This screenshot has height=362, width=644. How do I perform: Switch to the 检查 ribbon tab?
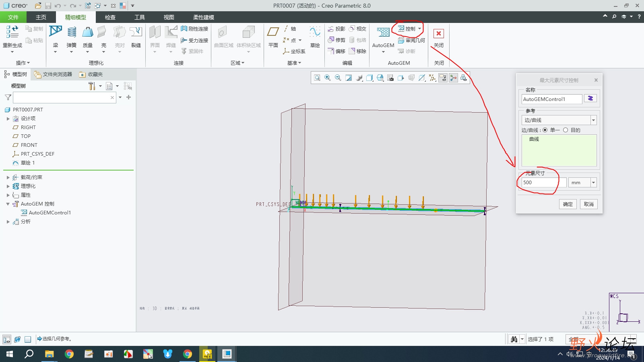point(110,17)
